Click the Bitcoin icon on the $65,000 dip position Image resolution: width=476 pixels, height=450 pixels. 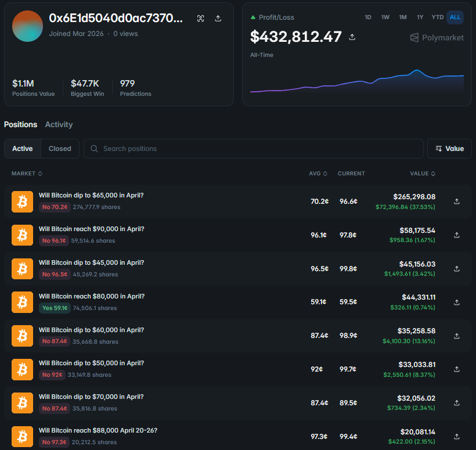(22, 201)
